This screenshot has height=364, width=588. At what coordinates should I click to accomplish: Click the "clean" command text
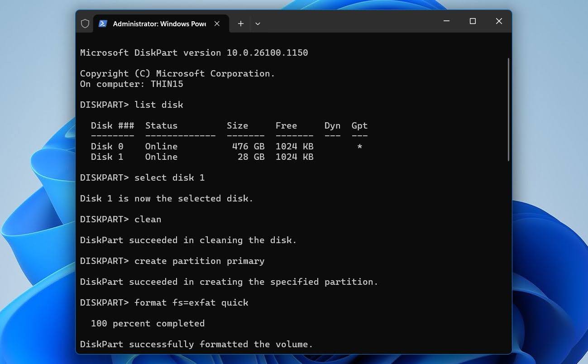pos(148,219)
